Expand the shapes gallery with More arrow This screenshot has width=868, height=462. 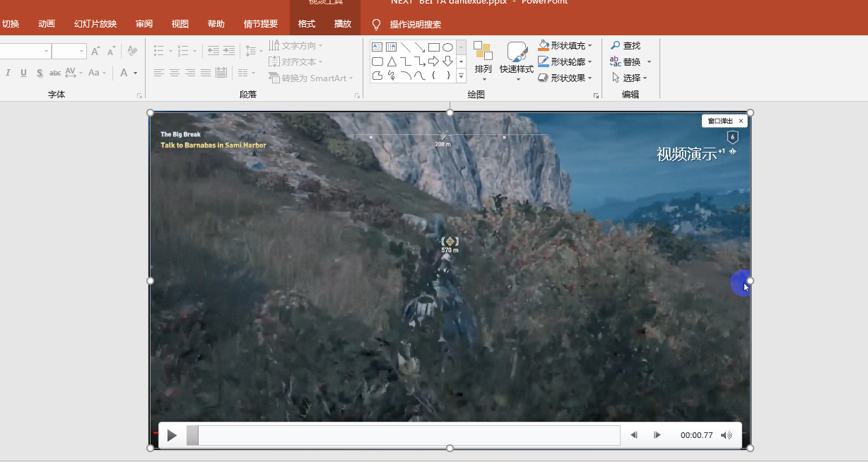pos(461,76)
